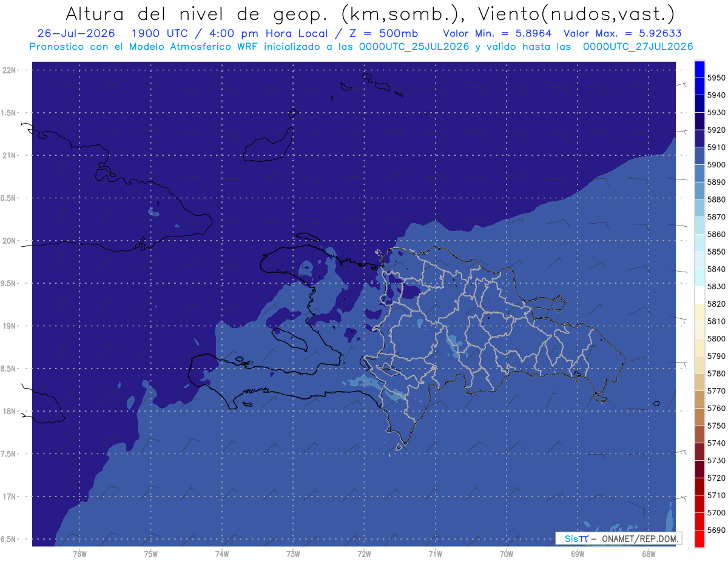This screenshot has height=562, width=728.
Task: Click the colorbar value 5930
Action: (x=716, y=113)
